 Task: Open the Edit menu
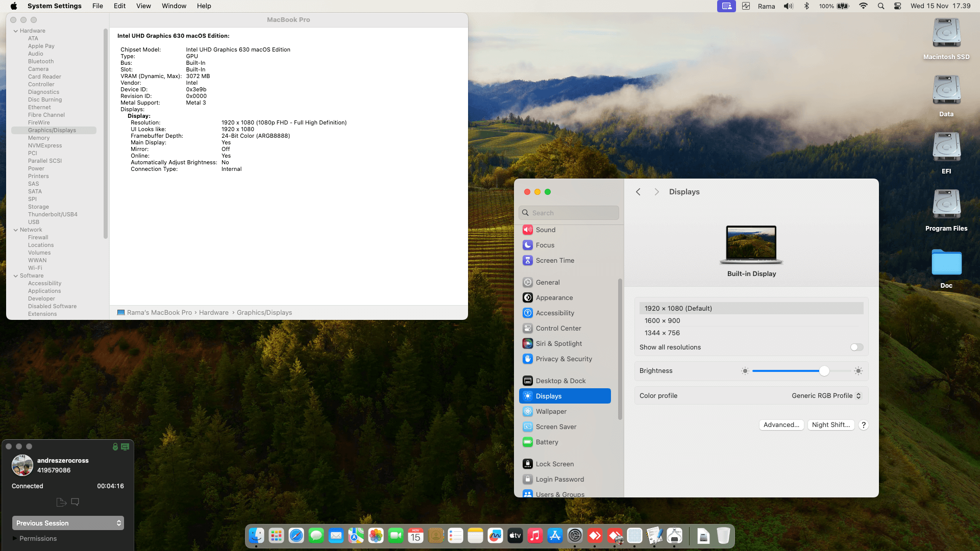click(119, 6)
